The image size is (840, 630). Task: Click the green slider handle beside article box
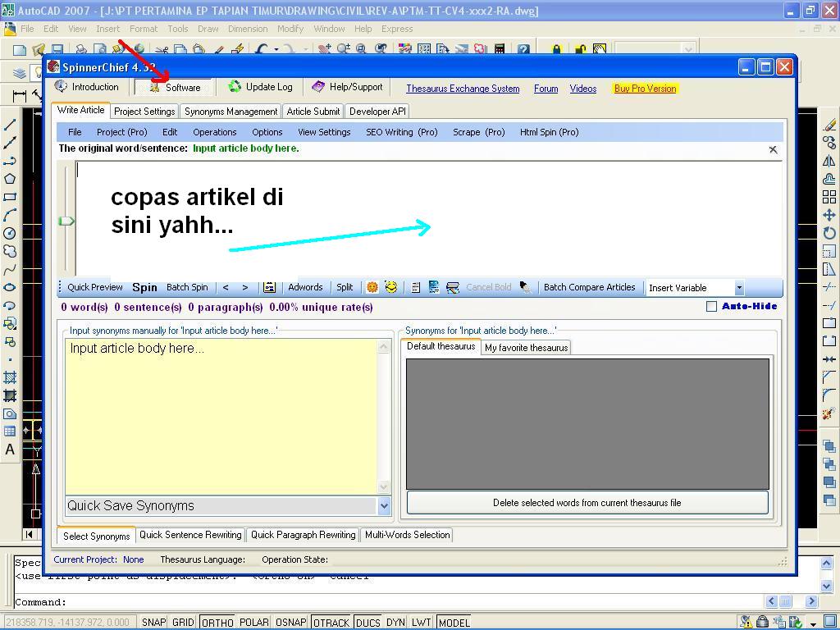click(x=66, y=221)
